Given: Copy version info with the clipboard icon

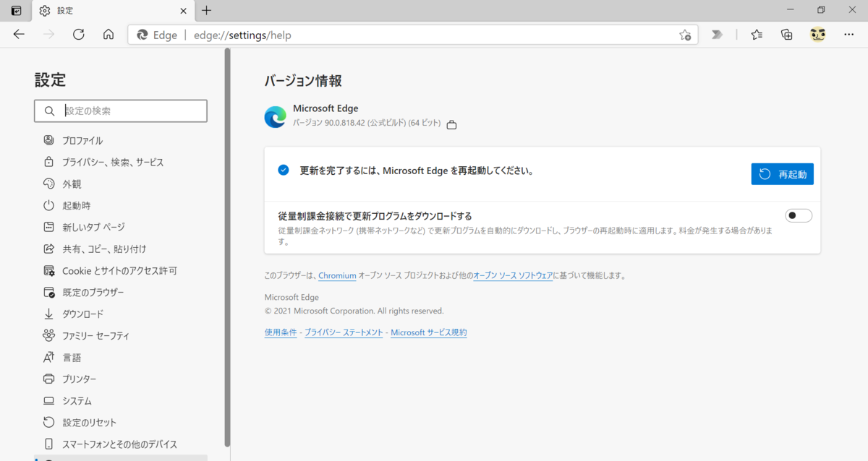Looking at the screenshot, I should coord(452,124).
